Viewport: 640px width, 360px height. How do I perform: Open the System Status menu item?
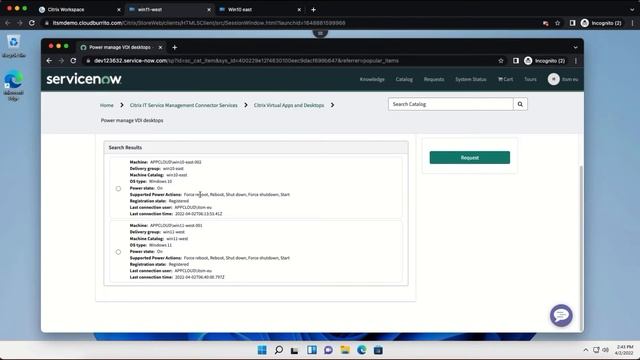point(471,79)
